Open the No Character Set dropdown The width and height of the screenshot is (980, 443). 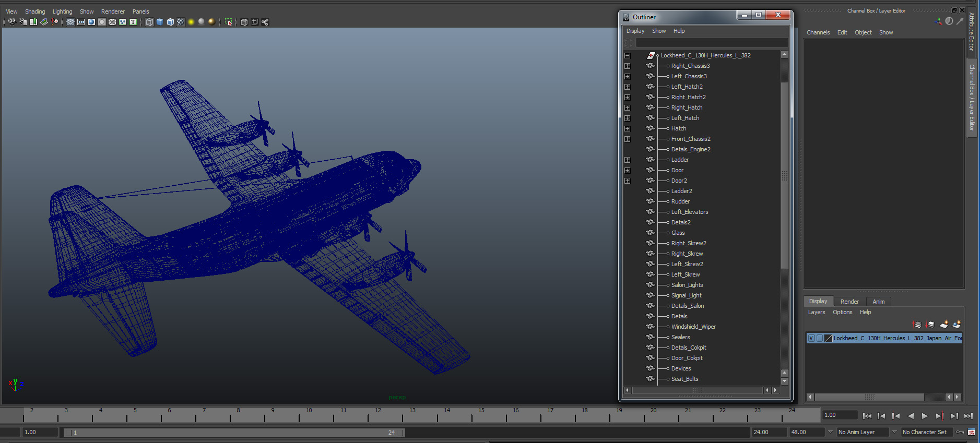click(927, 432)
